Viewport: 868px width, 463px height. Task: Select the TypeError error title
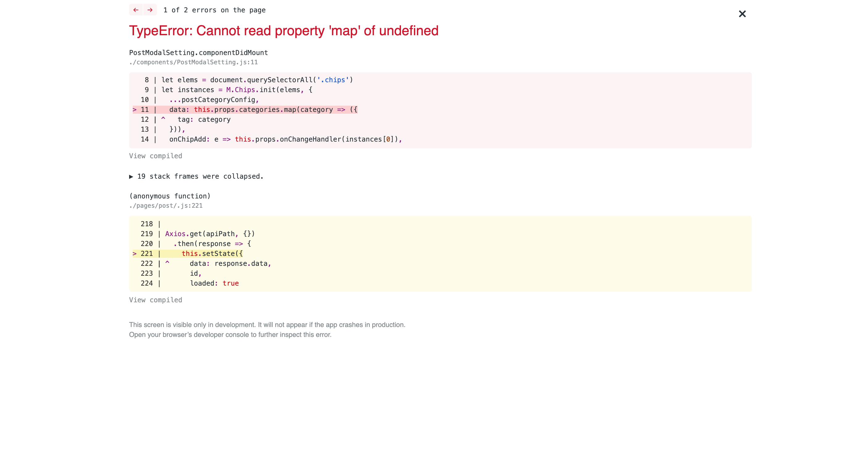click(284, 31)
